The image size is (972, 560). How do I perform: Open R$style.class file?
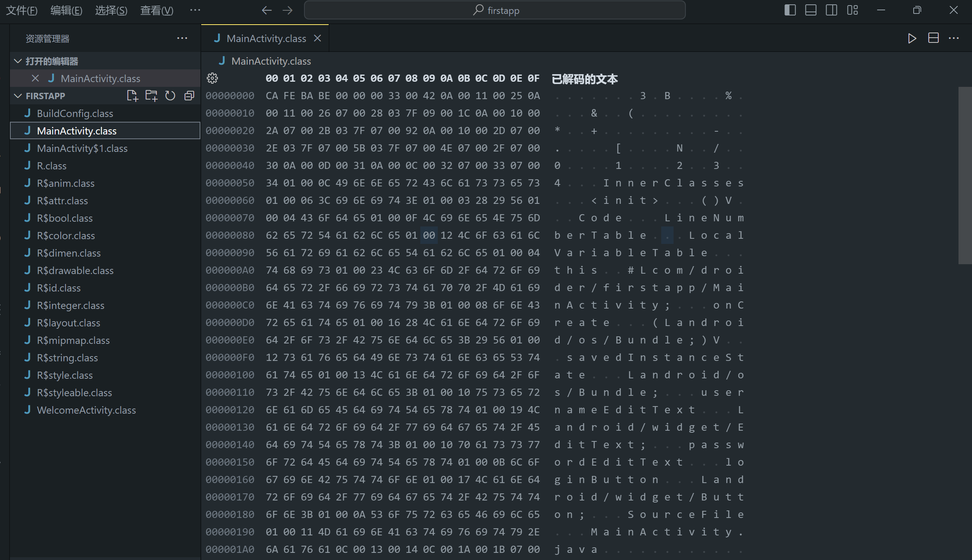(x=105, y=375)
